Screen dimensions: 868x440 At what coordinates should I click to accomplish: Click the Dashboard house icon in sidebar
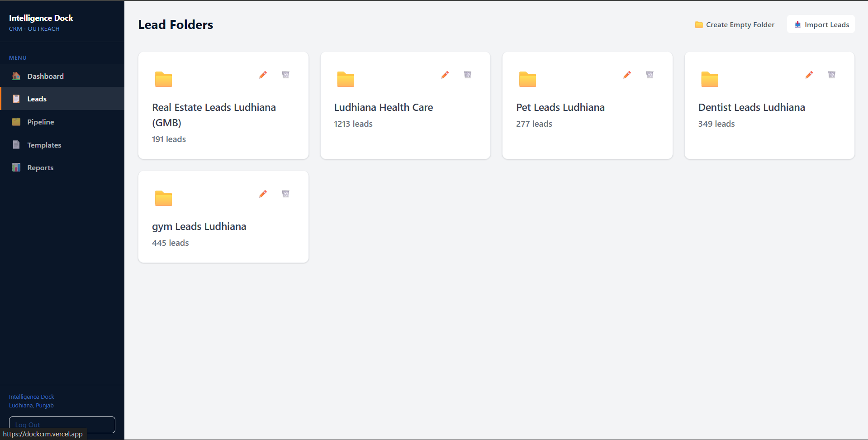16,76
